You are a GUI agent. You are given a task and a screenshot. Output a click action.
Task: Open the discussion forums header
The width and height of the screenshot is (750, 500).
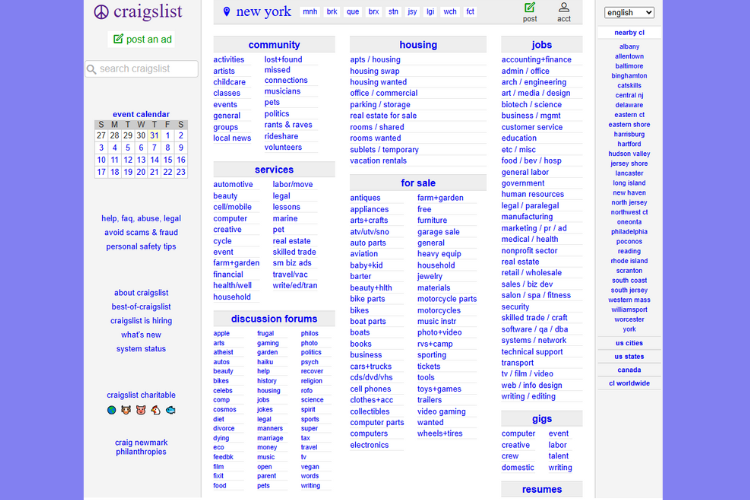pos(274,319)
